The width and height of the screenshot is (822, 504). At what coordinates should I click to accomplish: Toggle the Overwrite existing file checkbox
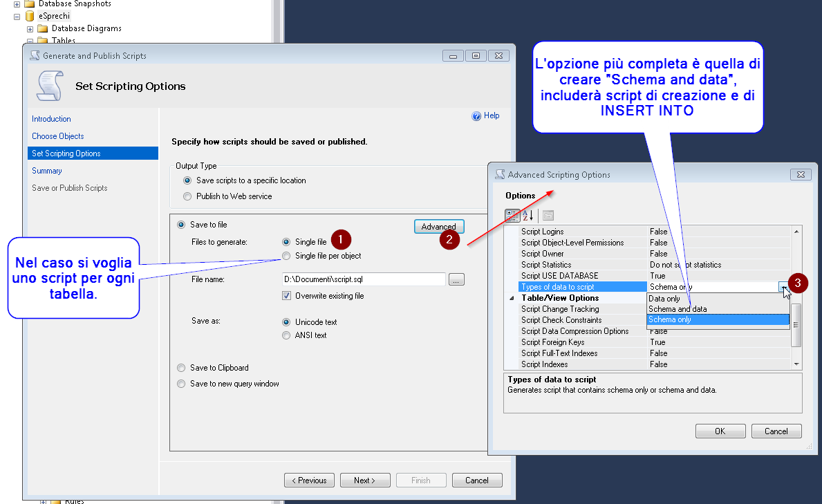[286, 296]
